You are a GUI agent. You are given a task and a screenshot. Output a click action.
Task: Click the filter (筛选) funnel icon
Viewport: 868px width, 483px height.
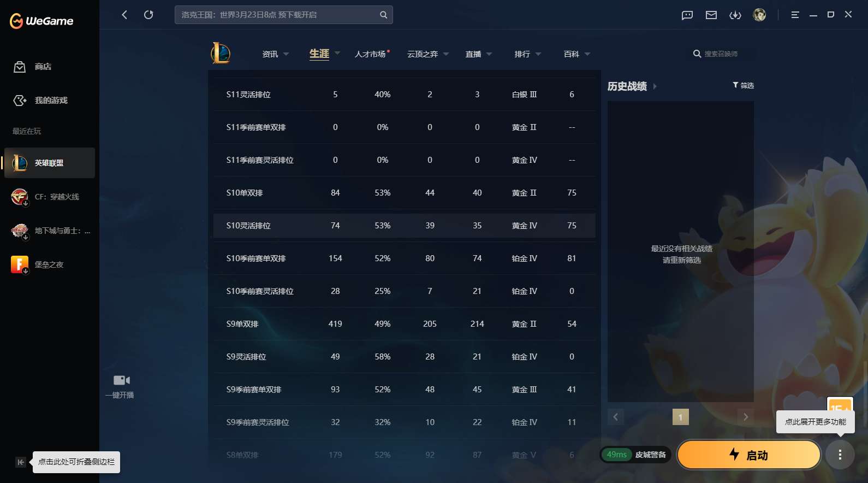click(735, 85)
